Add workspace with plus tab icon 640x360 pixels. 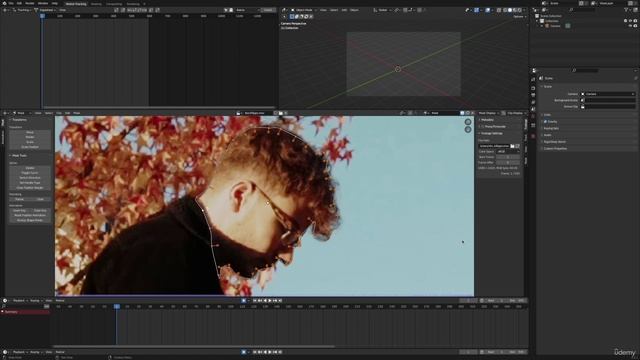pyautogui.click(x=144, y=4)
